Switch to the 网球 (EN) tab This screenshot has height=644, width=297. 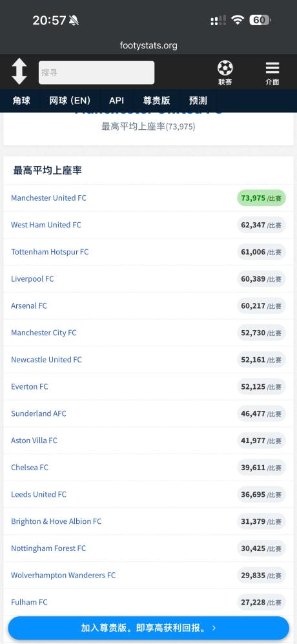click(70, 101)
